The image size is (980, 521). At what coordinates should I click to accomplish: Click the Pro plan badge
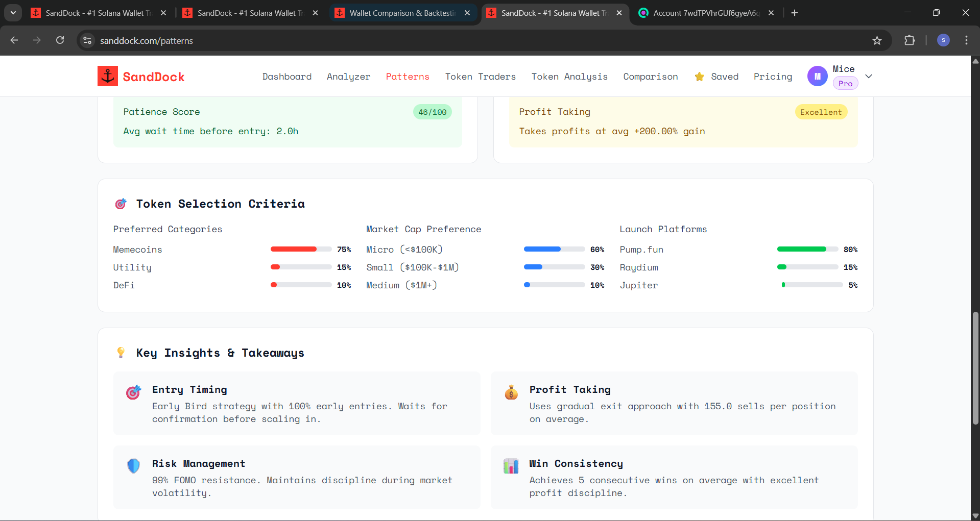tap(845, 83)
